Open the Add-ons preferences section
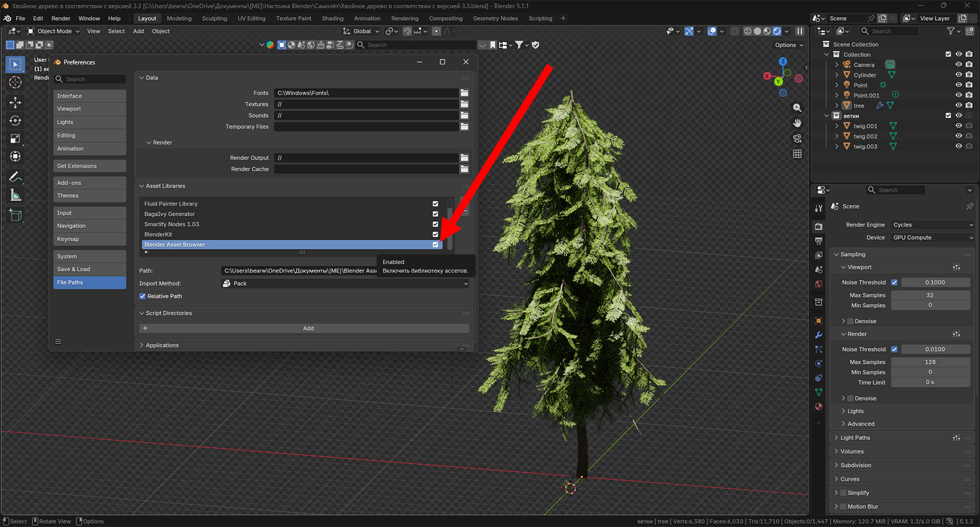Viewport: 980px width, 527px height. tap(89, 183)
